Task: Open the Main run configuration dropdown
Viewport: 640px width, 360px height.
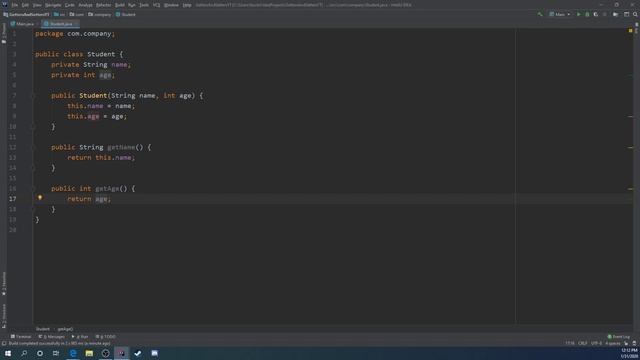Action: click(560, 14)
